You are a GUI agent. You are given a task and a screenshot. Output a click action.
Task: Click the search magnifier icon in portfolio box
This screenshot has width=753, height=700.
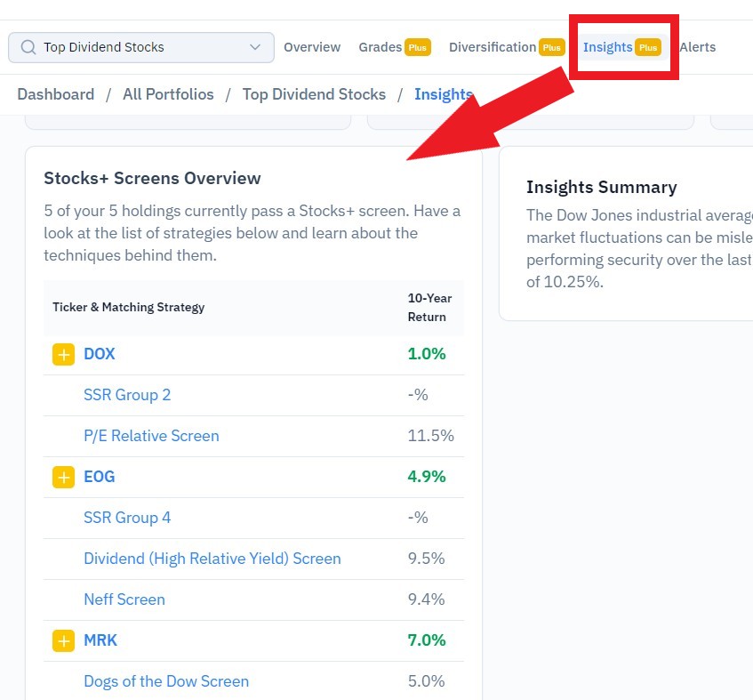tap(28, 47)
